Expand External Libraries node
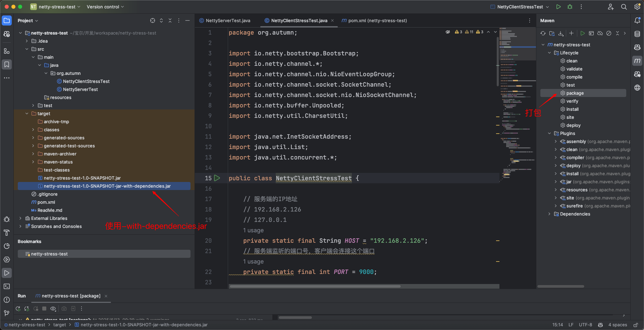The width and height of the screenshot is (644, 330). [x=20, y=218]
